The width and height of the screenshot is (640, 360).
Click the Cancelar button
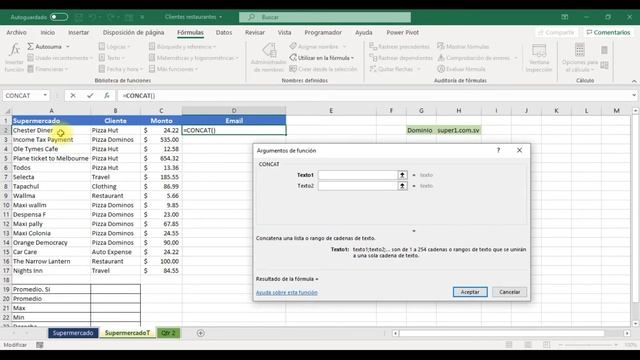509,292
